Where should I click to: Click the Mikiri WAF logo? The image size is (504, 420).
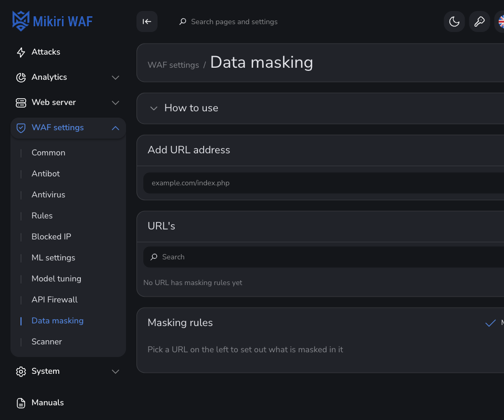click(52, 21)
